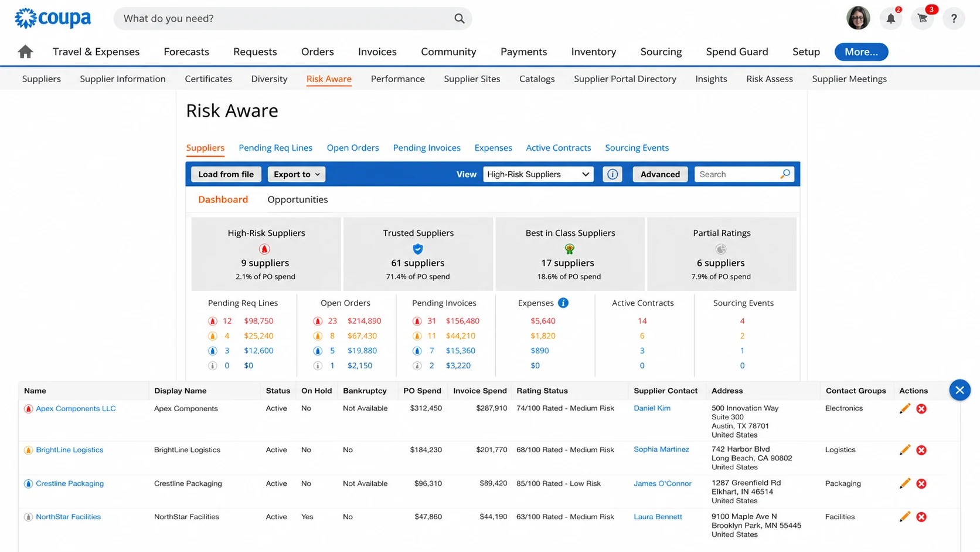
Task: Open Risk Assess submenu item
Action: tap(770, 79)
